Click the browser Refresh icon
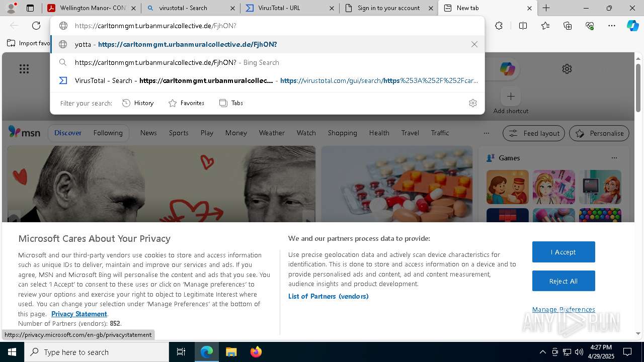The image size is (644, 362). [36, 26]
